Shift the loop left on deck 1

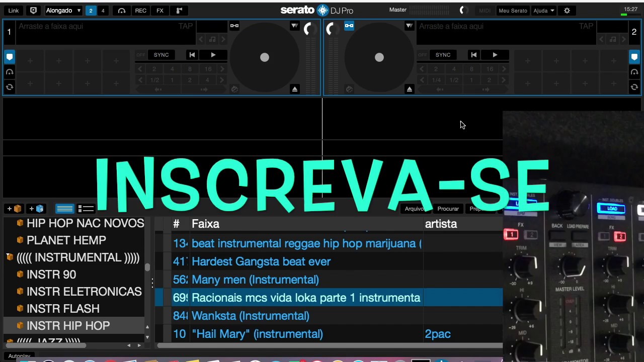158,89
